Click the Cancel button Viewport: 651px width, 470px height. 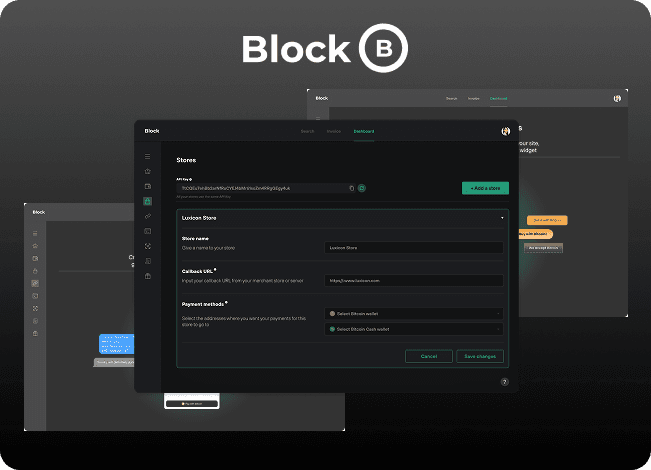(428, 356)
